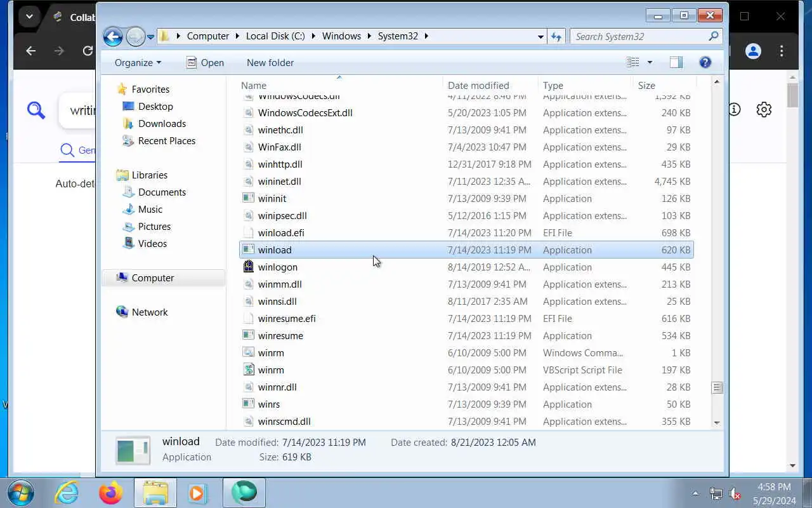Open the Organize menu
The image size is (812, 508).
[138, 62]
